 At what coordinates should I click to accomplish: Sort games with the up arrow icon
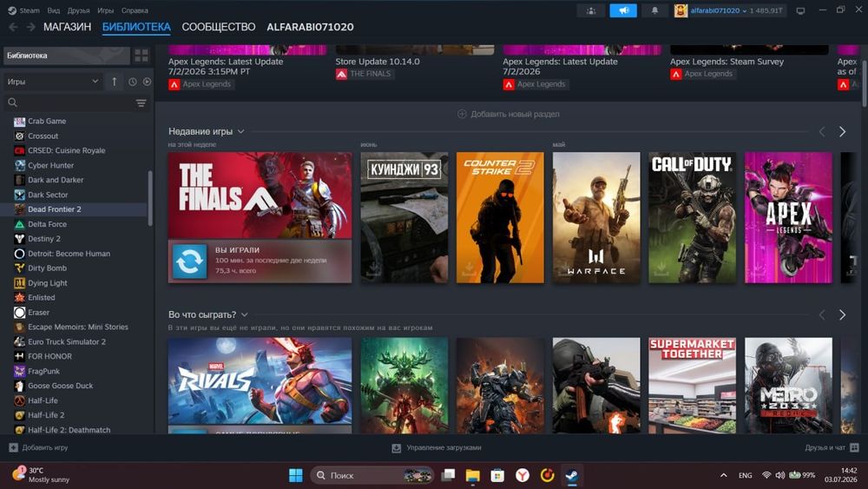[x=114, y=82]
